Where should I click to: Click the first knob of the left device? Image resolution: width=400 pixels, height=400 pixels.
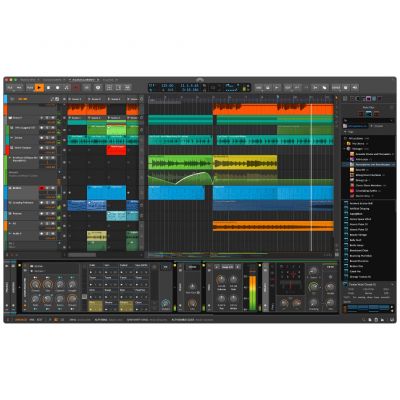pyautogui.click(x=35, y=284)
